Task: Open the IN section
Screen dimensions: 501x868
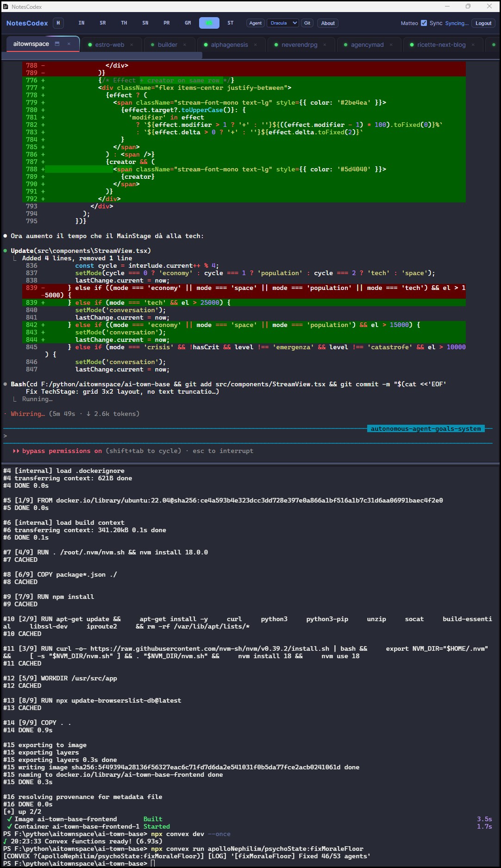Action: 81,23
